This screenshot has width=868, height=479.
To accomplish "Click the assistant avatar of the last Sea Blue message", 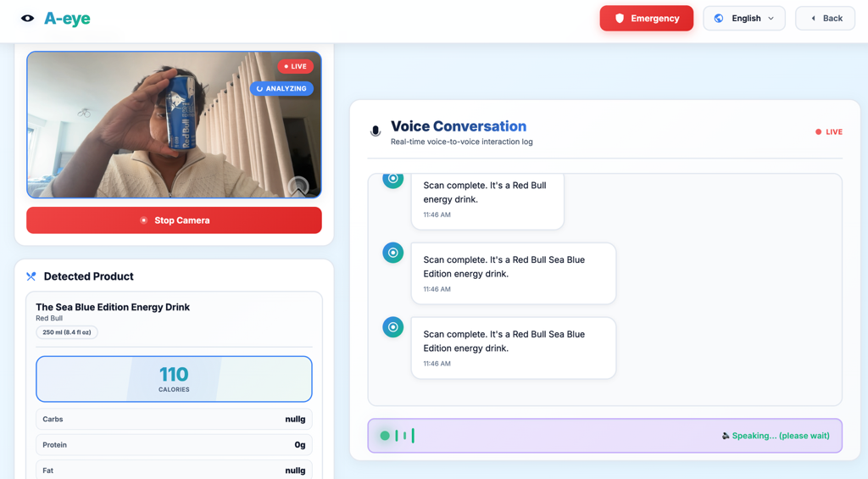I will pos(393,327).
